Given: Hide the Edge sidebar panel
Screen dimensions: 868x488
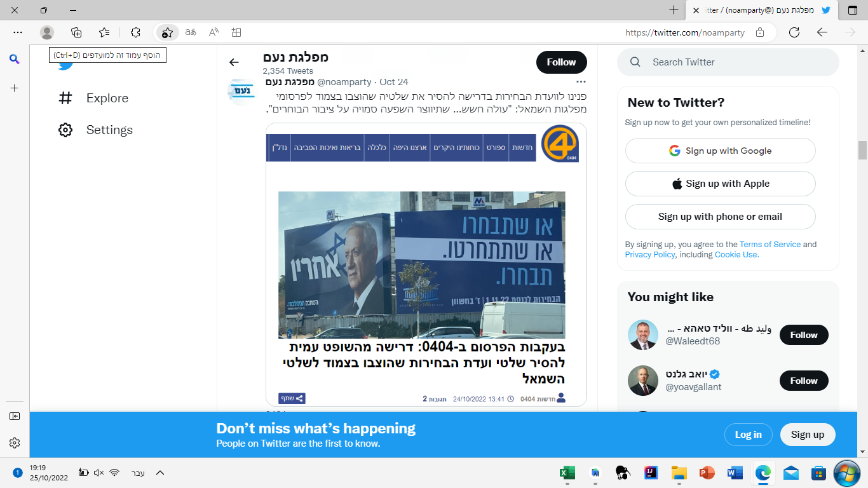Looking at the screenshot, I should tap(15, 416).
